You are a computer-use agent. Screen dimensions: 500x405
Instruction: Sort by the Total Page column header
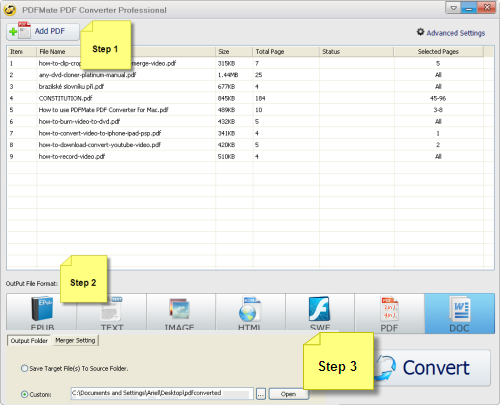tap(286, 52)
